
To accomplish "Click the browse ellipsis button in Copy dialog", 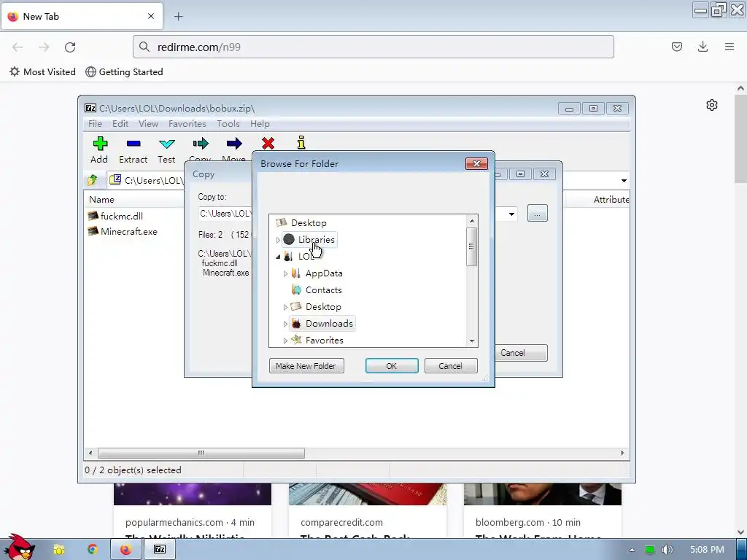I will coord(538,214).
